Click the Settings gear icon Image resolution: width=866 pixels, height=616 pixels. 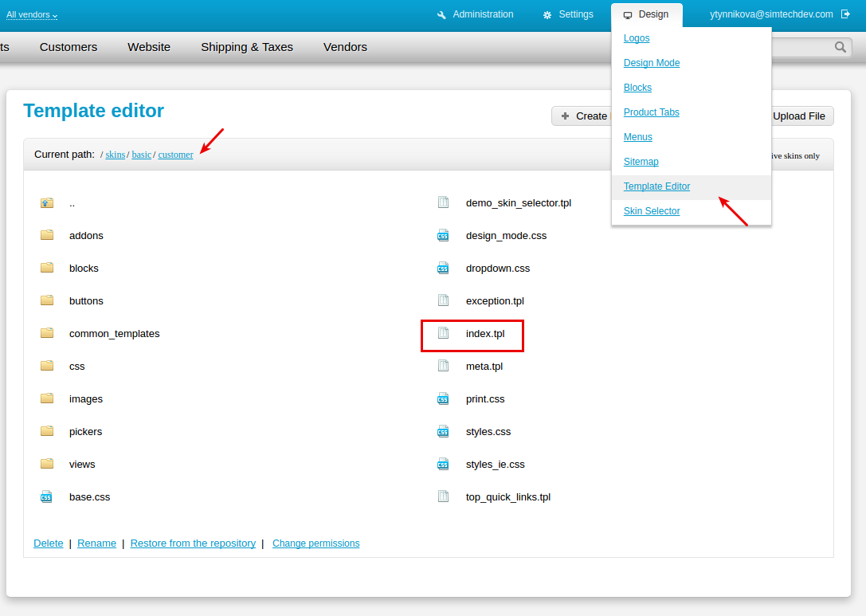pos(547,15)
